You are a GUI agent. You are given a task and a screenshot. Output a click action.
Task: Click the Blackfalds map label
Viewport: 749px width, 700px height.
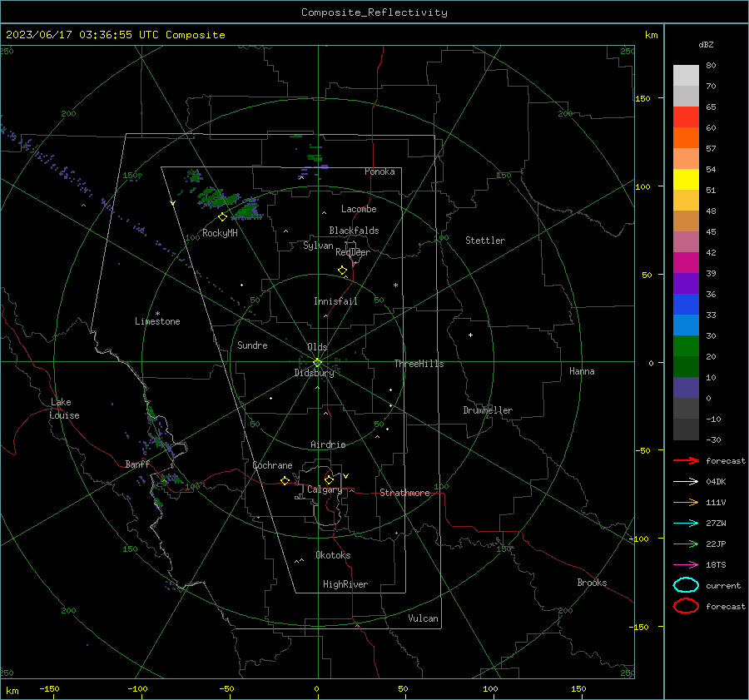354,231
